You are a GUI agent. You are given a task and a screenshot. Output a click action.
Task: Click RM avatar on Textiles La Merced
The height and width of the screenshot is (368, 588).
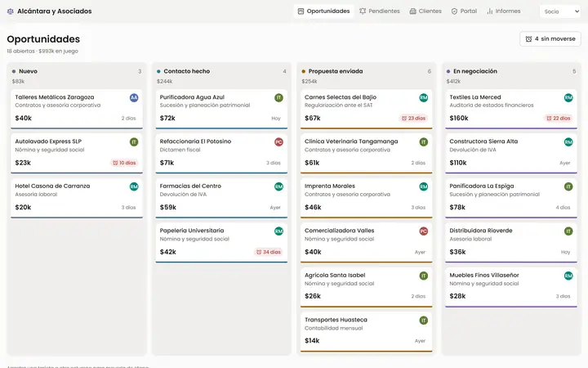(568, 97)
